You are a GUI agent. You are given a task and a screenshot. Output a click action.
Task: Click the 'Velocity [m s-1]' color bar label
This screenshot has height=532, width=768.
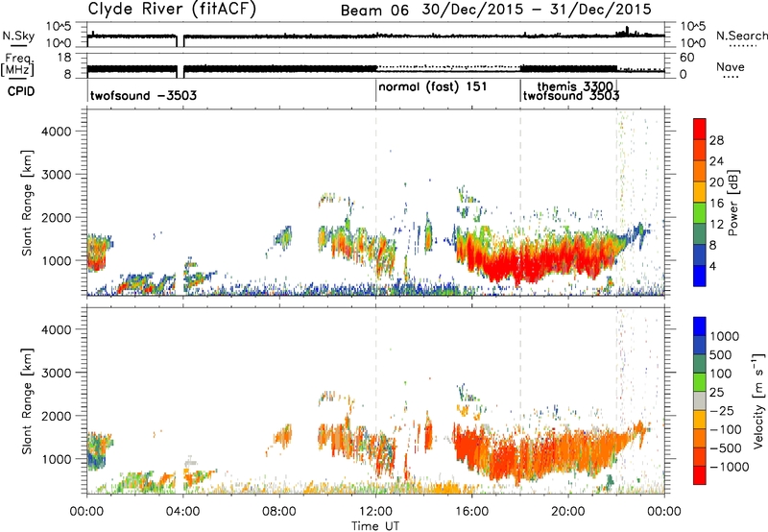click(x=758, y=401)
